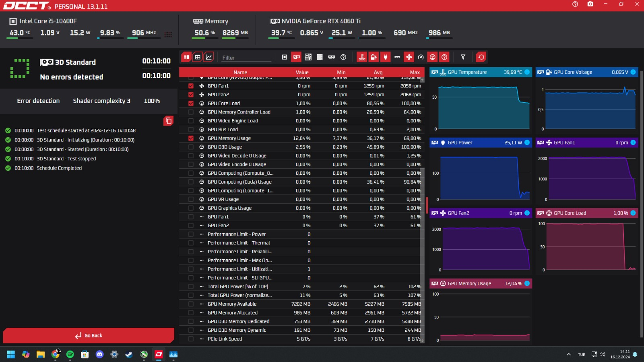
Task: Select the 'GPU Computing (Cuda) Usage' row name
Action: point(239,182)
